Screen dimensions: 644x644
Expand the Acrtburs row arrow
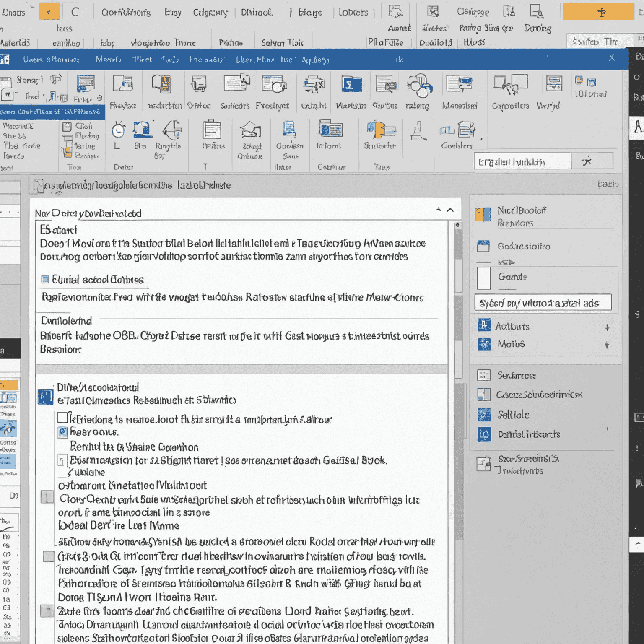pyautogui.click(x=607, y=327)
